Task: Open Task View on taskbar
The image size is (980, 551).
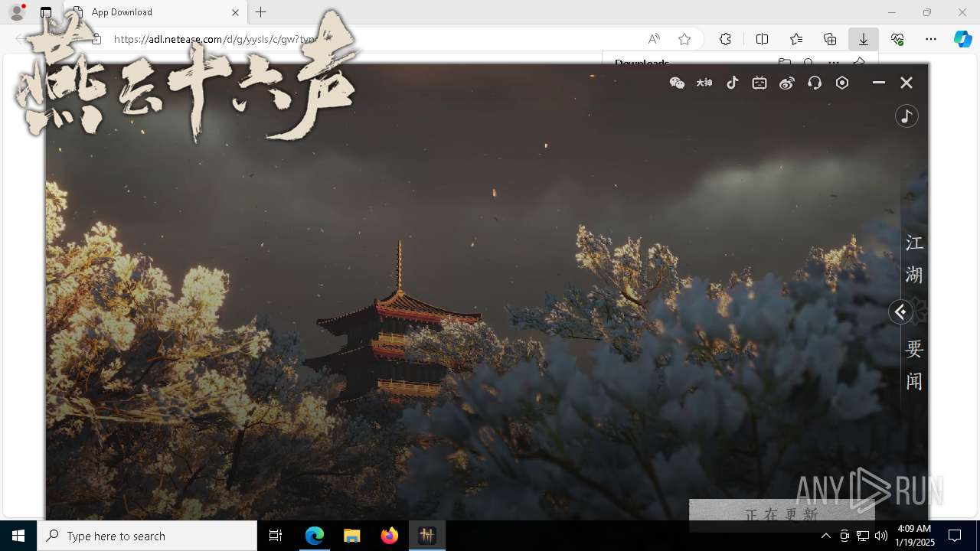Action: tap(276, 536)
